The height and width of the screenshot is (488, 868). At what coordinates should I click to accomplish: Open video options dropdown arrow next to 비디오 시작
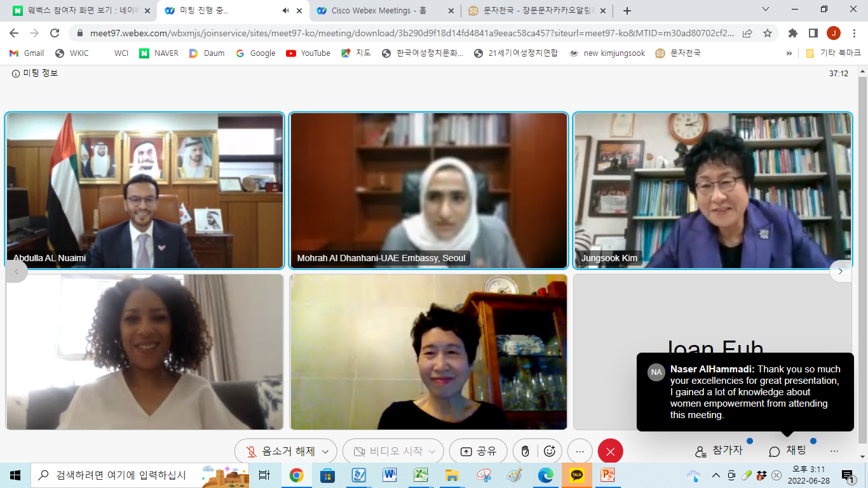[x=433, y=451]
